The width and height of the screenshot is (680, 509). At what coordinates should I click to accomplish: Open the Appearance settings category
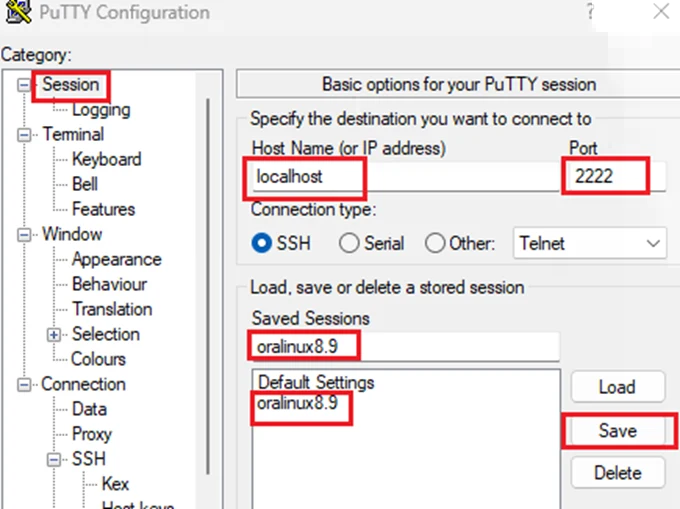[x=117, y=260]
